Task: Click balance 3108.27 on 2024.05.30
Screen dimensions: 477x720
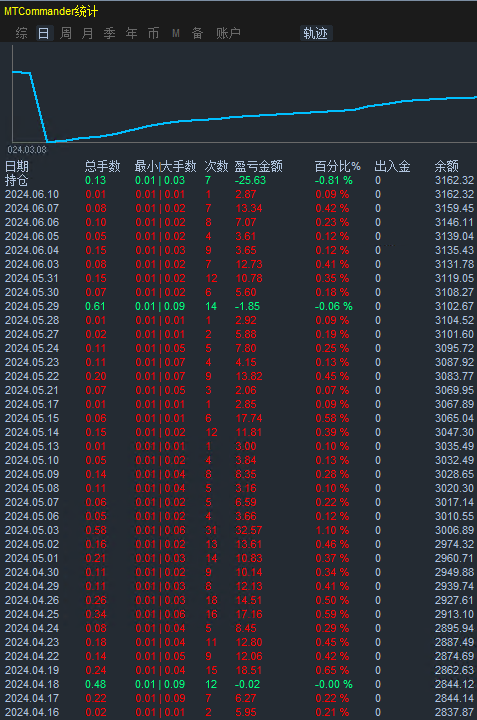Action: coord(455,292)
